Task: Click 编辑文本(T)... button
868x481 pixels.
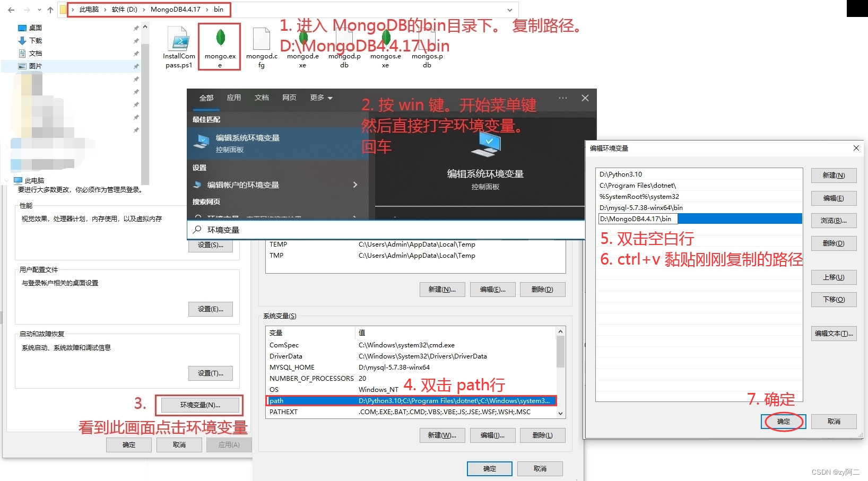Action: (x=834, y=334)
